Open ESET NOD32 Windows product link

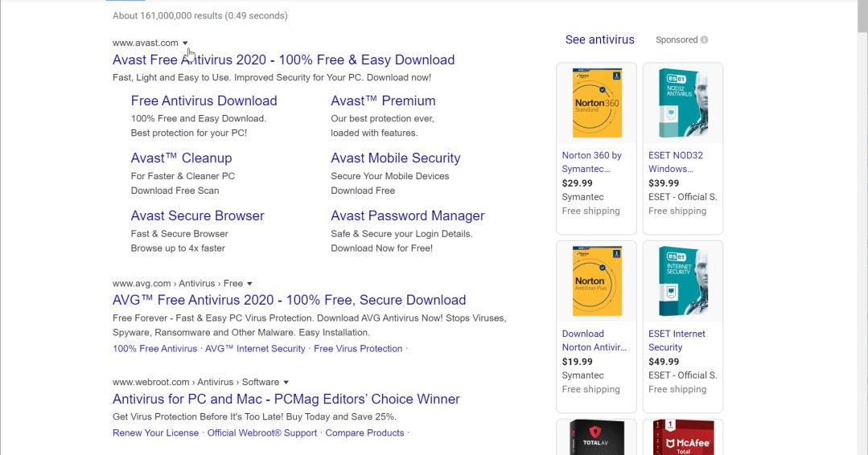pyautogui.click(x=676, y=162)
